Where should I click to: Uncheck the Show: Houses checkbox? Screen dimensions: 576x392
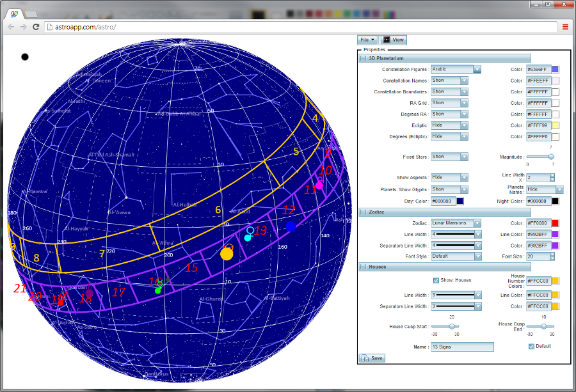pyautogui.click(x=436, y=280)
